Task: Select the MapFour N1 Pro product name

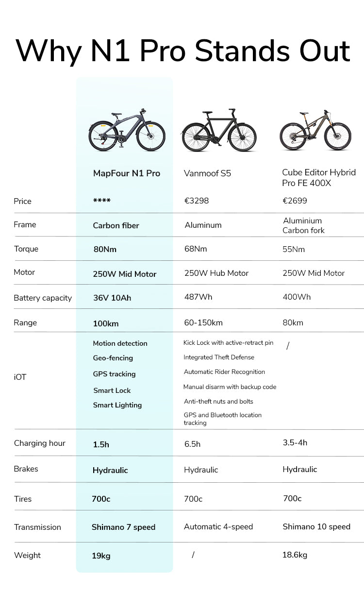Action: [126, 173]
